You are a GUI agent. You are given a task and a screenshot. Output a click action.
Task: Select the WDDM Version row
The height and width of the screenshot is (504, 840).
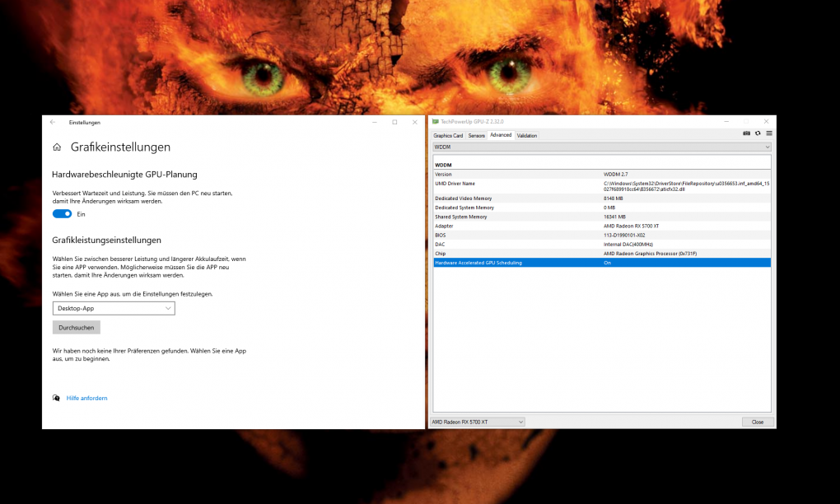(x=602, y=174)
